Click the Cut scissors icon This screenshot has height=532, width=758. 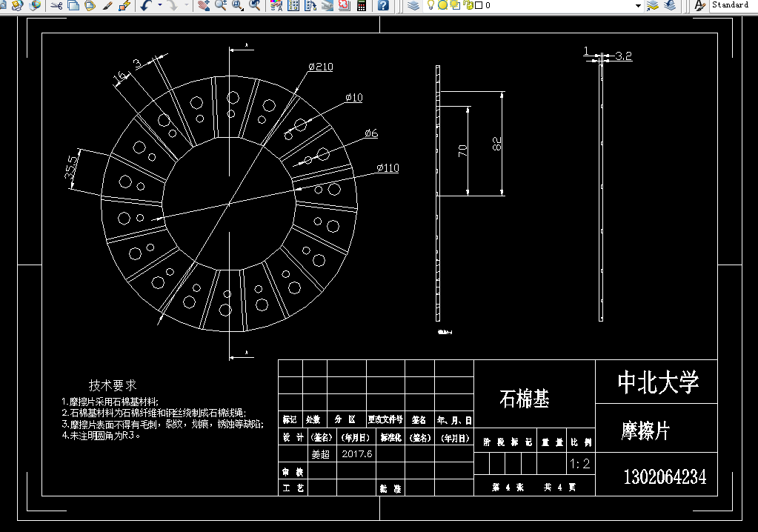point(57,5)
